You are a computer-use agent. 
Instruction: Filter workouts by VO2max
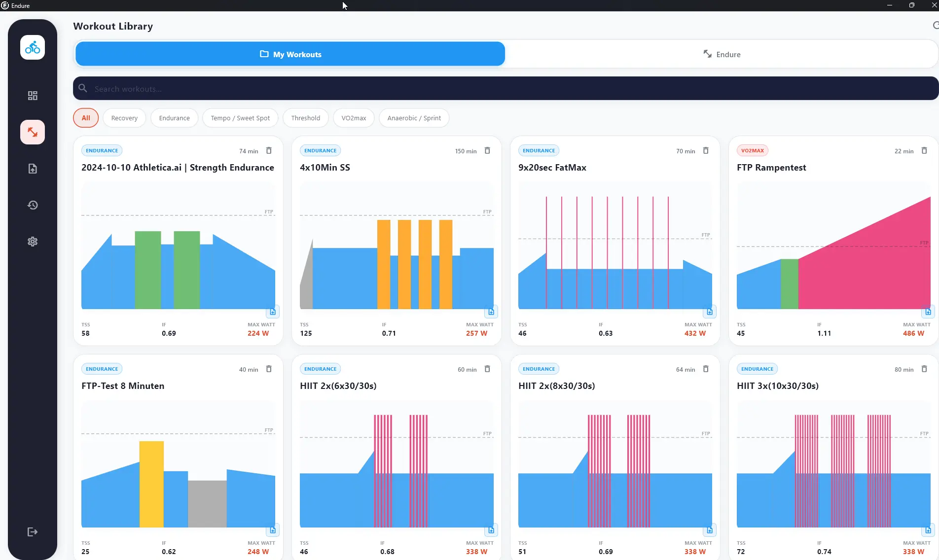pos(354,118)
